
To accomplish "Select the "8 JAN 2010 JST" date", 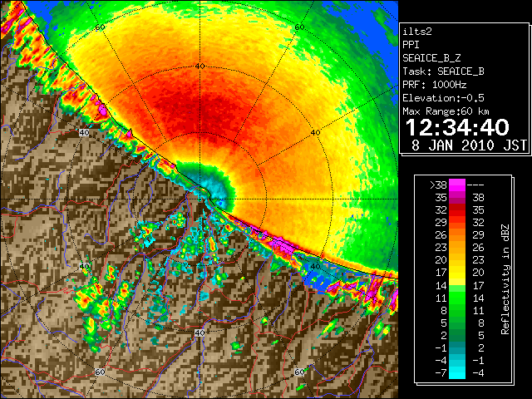I will 469,145.
